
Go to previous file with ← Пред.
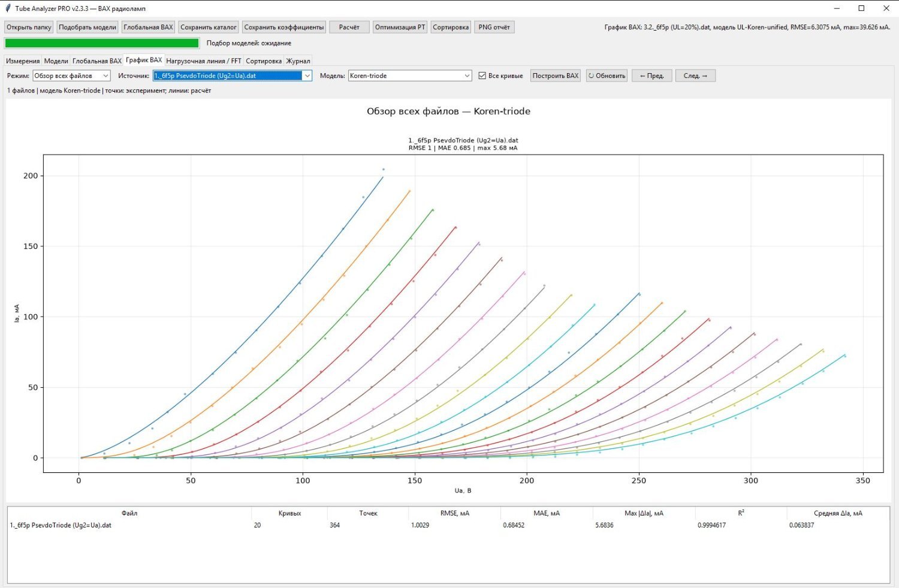(651, 76)
